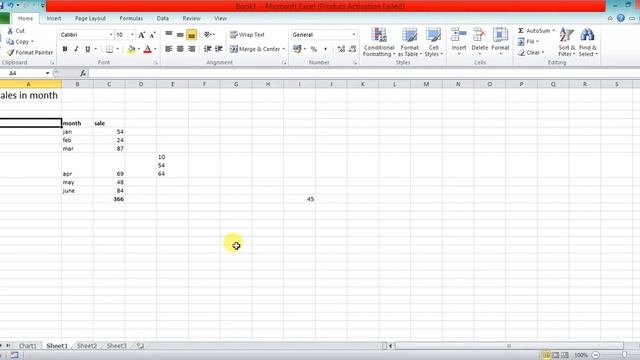Image resolution: width=640 pixels, height=360 pixels.
Task: Expand the Name Box dropdown arrow
Action: pos(47,73)
